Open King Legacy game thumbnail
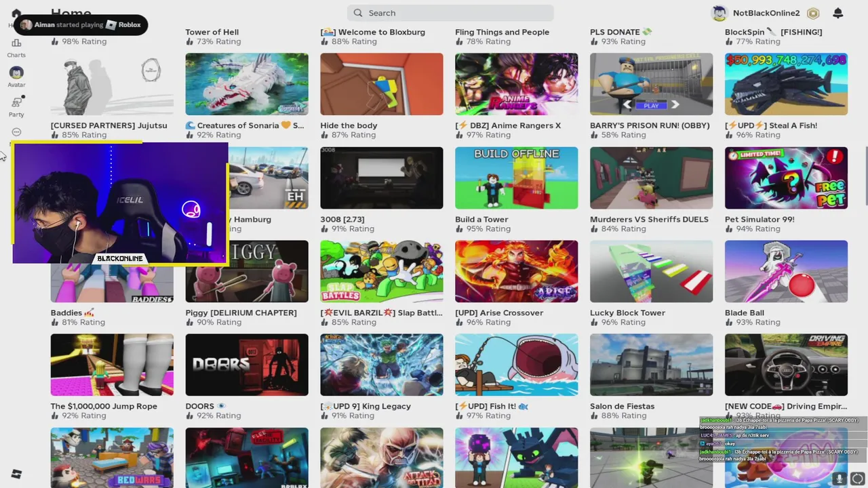The image size is (868, 488). pos(382,365)
